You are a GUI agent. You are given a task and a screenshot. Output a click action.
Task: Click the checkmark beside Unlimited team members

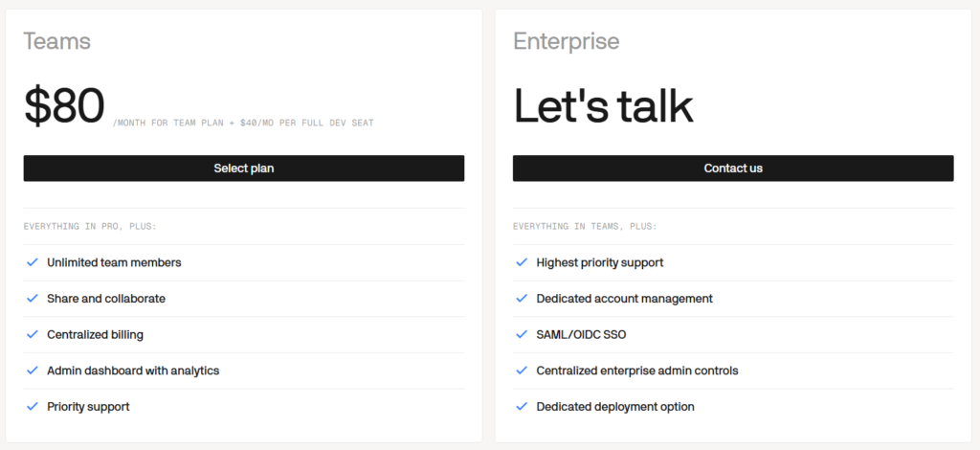click(33, 262)
